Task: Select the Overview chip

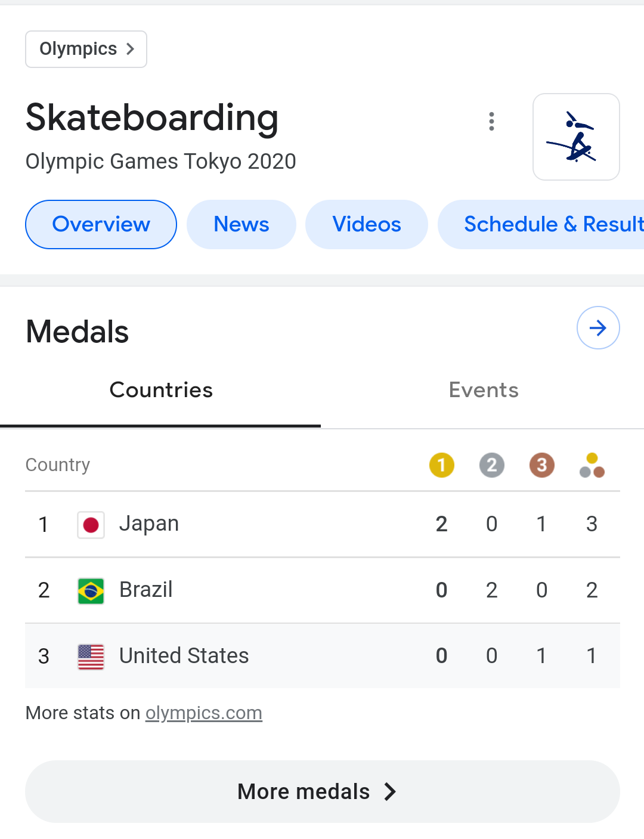Action: pyautogui.click(x=101, y=224)
